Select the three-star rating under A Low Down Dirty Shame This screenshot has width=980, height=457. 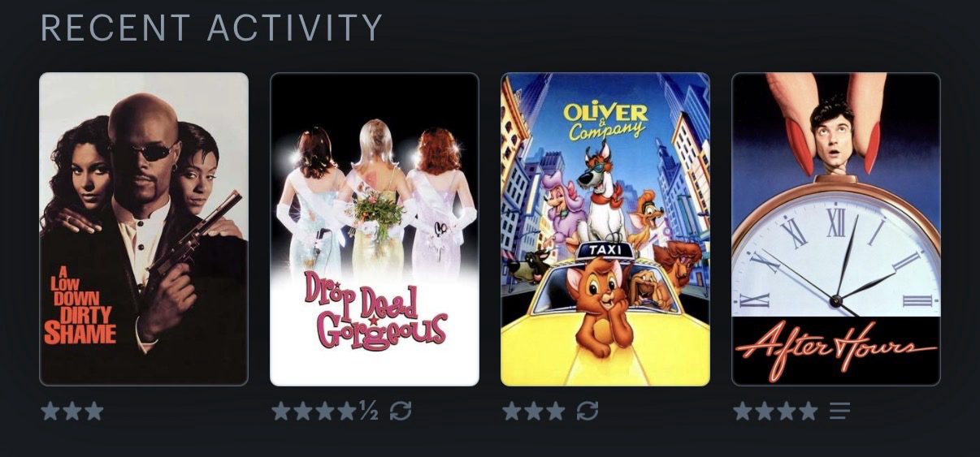tap(72, 411)
